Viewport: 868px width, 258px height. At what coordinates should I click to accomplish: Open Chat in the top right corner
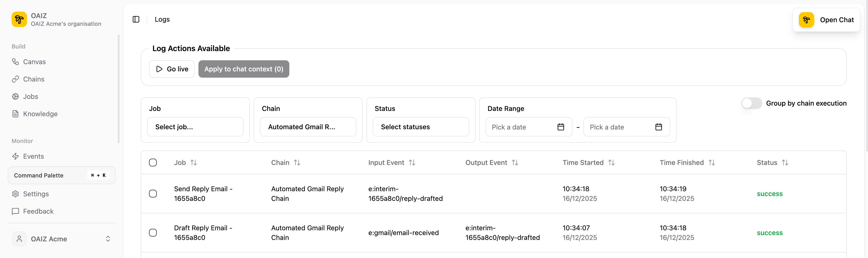826,20
